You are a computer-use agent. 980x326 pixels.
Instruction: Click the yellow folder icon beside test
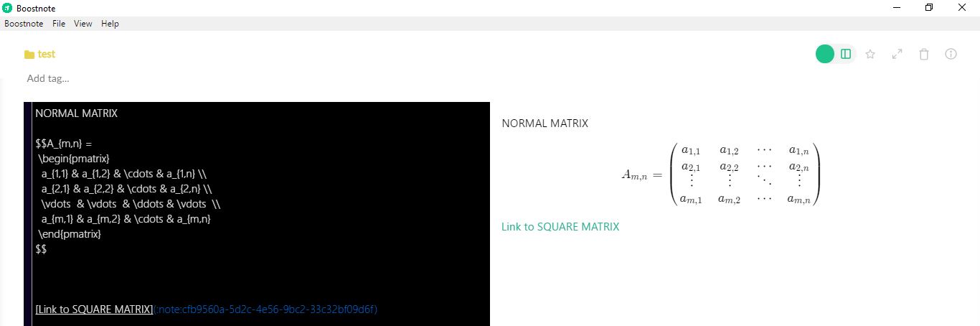coord(29,55)
